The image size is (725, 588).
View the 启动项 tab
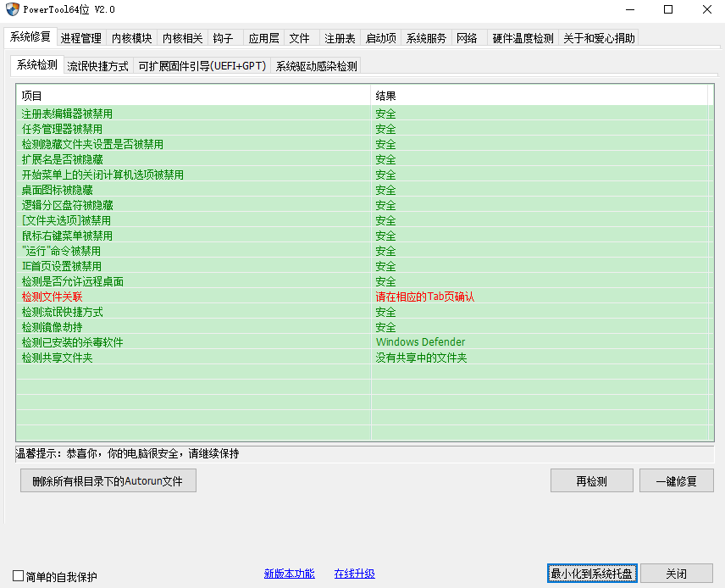pos(379,37)
